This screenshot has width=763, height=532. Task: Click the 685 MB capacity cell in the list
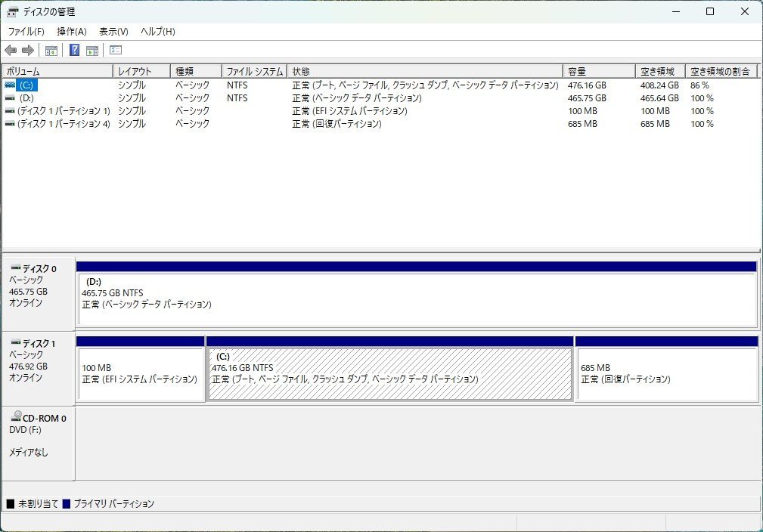tap(582, 123)
